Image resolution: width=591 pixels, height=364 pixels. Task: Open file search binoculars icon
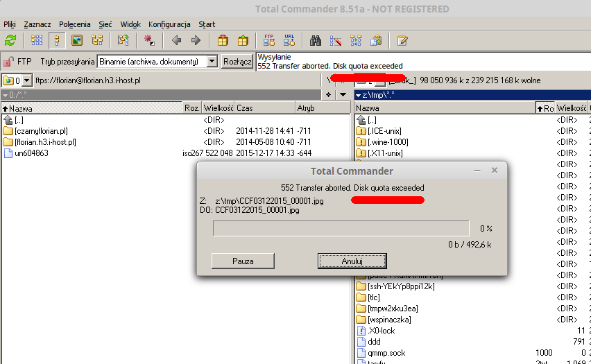[316, 40]
